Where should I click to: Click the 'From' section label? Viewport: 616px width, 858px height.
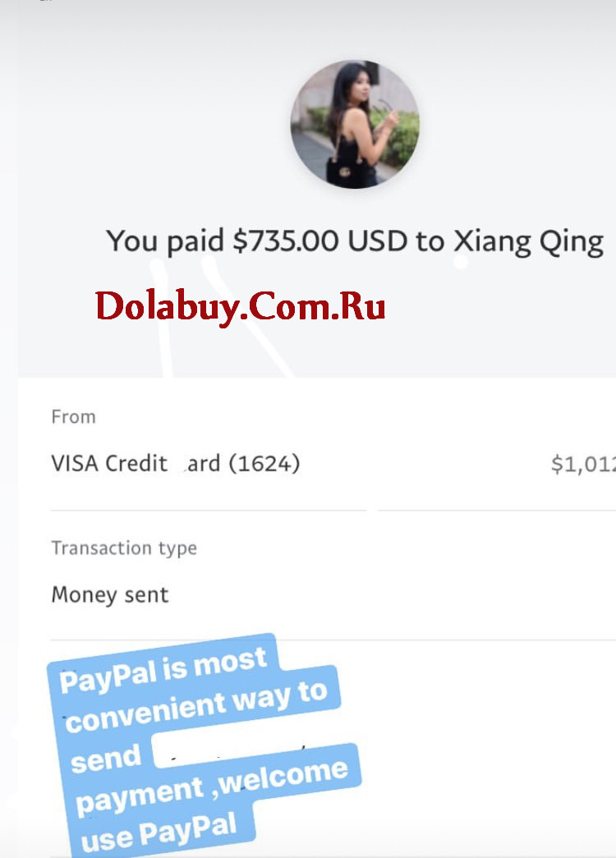pos(73,417)
